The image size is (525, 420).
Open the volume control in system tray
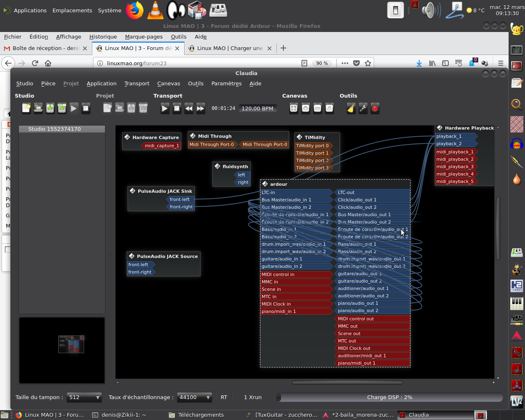pyautogui.click(x=431, y=10)
